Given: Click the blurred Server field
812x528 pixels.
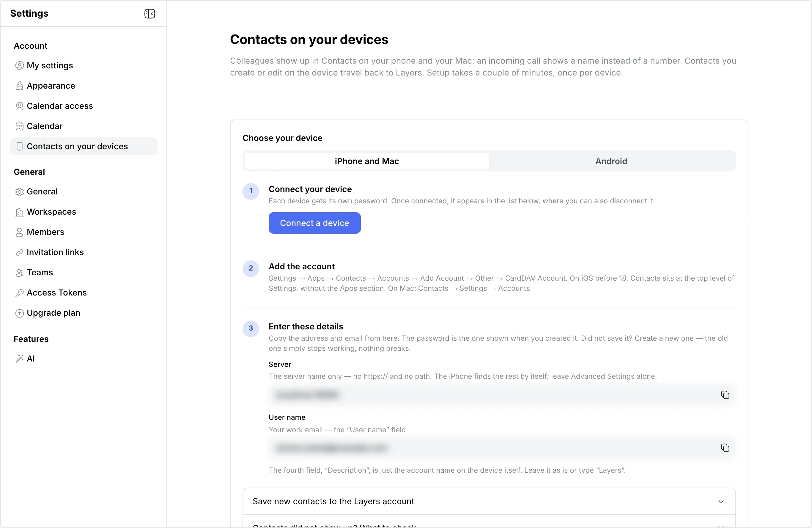Looking at the screenshot, I should point(501,395).
